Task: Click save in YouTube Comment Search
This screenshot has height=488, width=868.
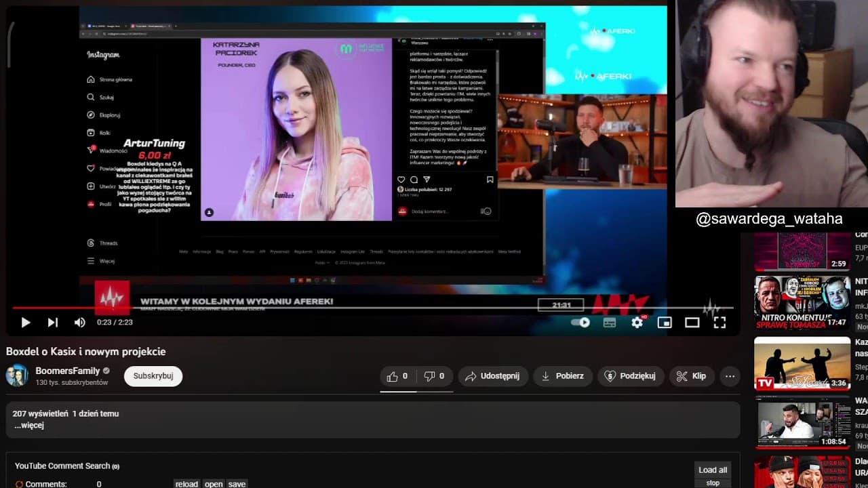Action: (237, 484)
